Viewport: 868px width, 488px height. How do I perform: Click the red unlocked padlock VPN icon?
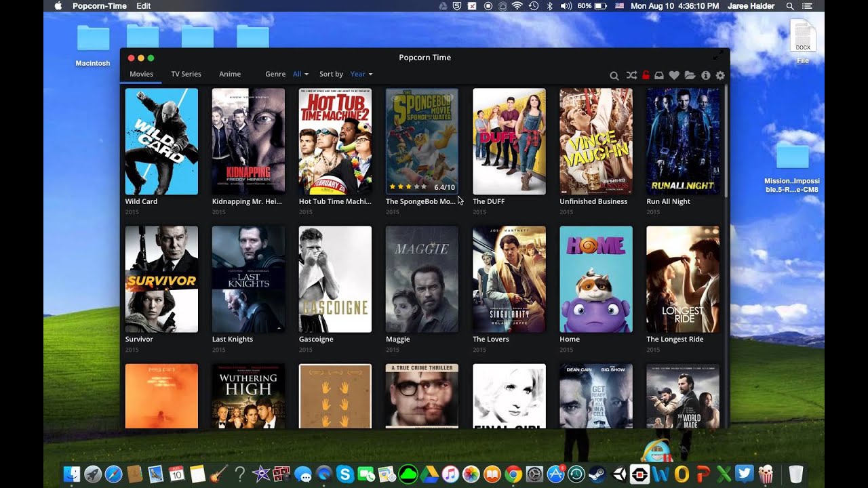coord(646,75)
